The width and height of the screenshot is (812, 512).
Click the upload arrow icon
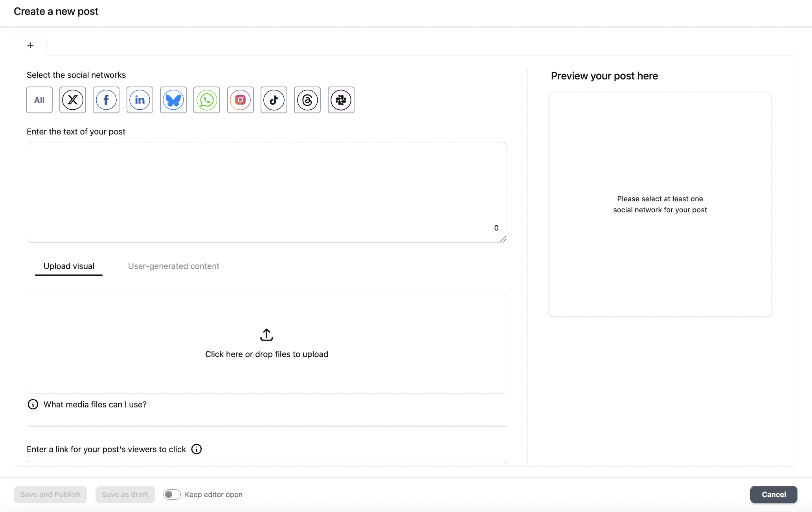[x=266, y=335]
